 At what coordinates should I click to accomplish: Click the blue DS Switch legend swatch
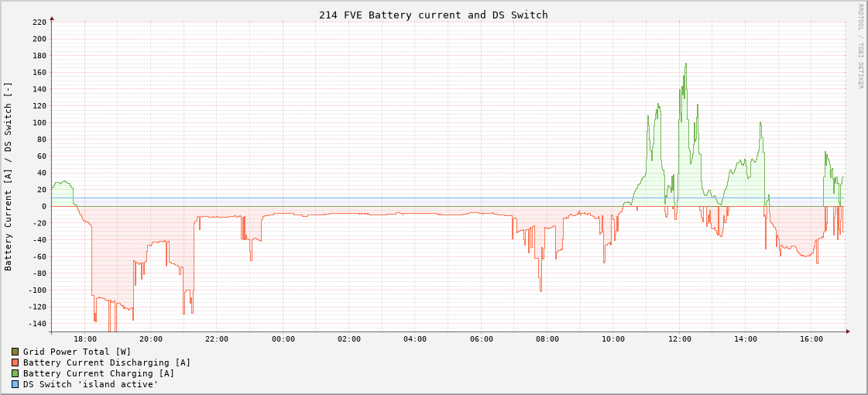(15, 384)
